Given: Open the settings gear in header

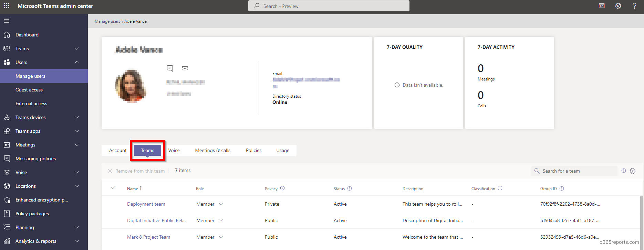Looking at the screenshot, I should pos(618,6).
